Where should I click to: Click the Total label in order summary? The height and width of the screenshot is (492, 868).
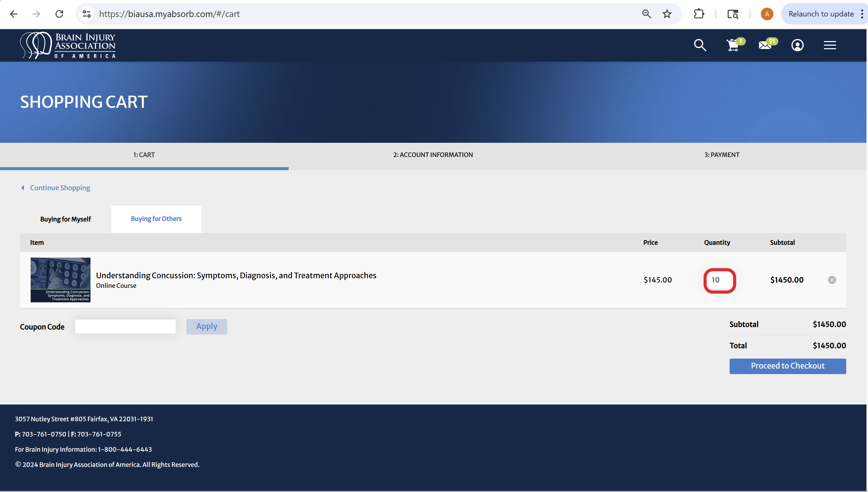coord(738,345)
